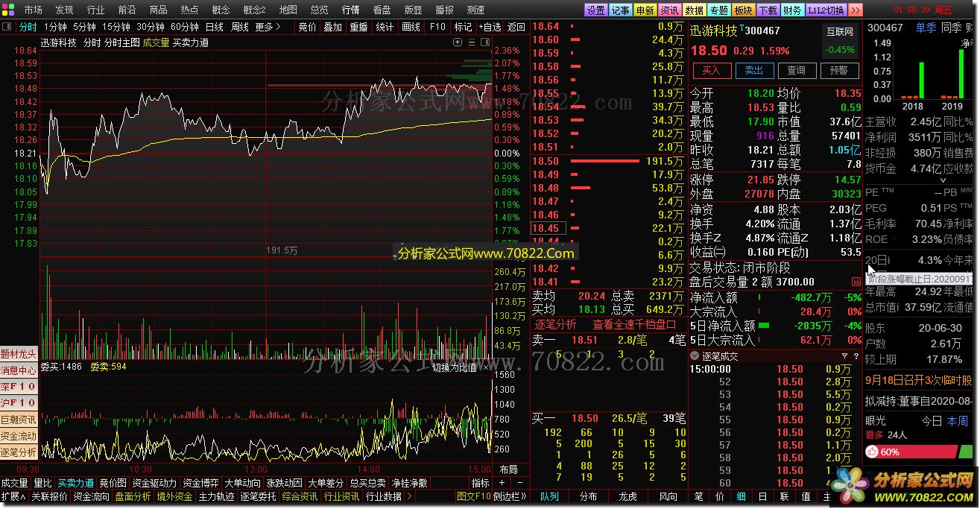Click the 查看全速千档盘口 link
Screen dimensions: 980x509
634,324
